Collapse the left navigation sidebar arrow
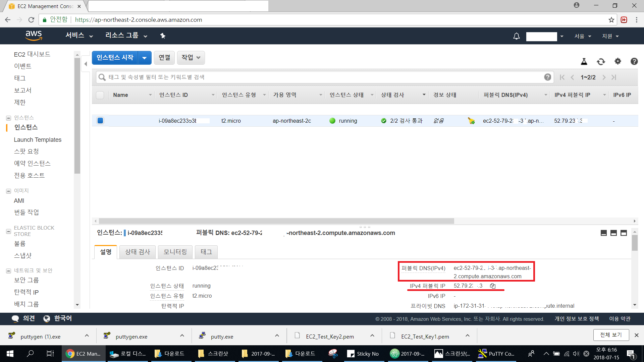The width and height of the screenshot is (644, 362). 86,64
